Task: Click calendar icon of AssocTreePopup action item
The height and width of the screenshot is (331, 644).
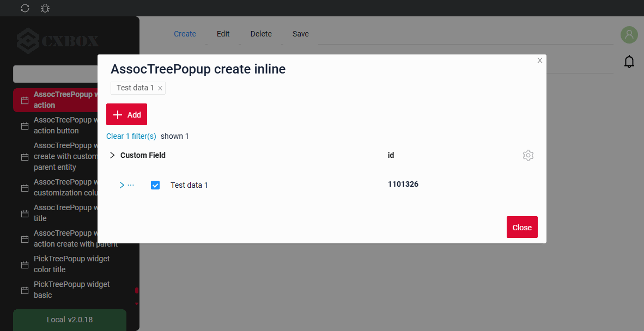Action: pyautogui.click(x=25, y=100)
